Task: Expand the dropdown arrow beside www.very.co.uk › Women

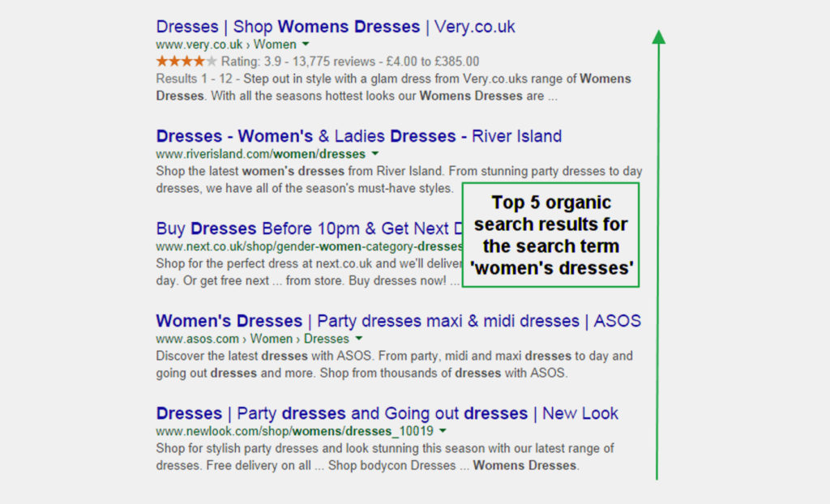Action: pos(306,45)
